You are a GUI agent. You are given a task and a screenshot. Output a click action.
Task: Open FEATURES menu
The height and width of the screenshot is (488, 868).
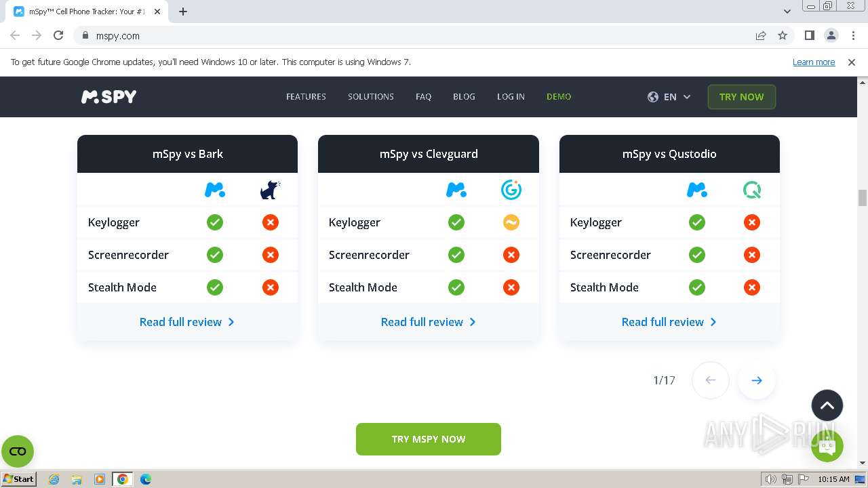[306, 97]
